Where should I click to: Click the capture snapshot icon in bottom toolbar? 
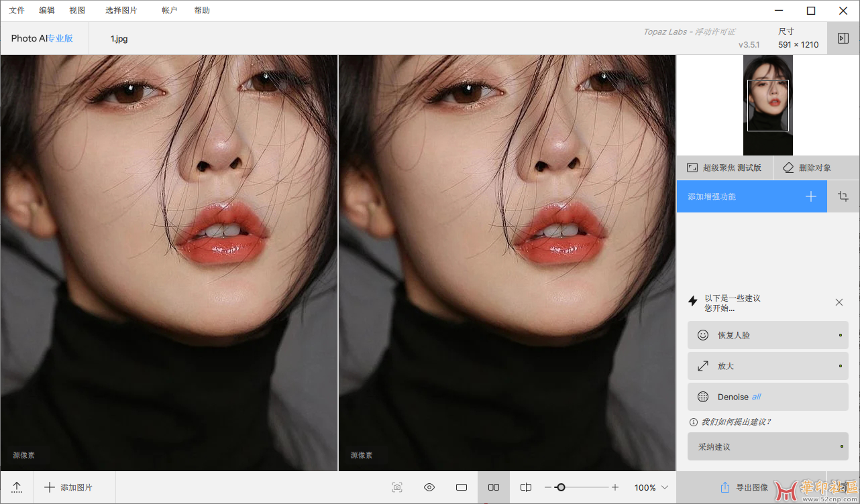pyautogui.click(x=397, y=487)
